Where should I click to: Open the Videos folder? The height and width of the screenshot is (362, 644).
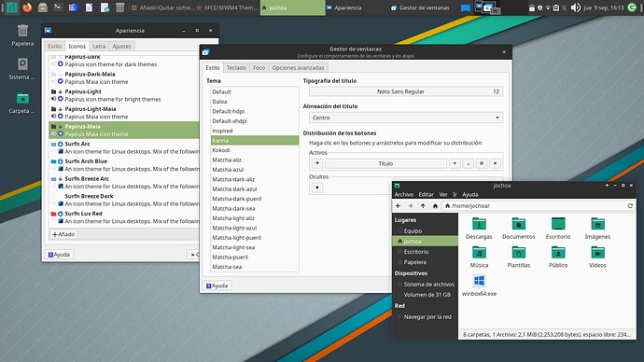tap(597, 258)
